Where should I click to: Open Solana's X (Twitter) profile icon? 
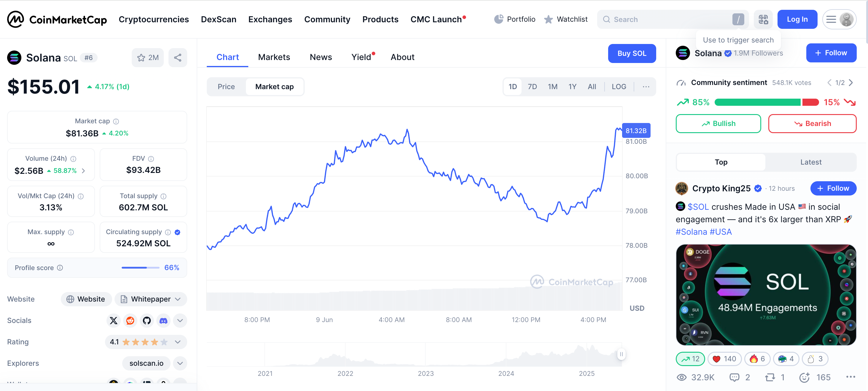point(114,321)
